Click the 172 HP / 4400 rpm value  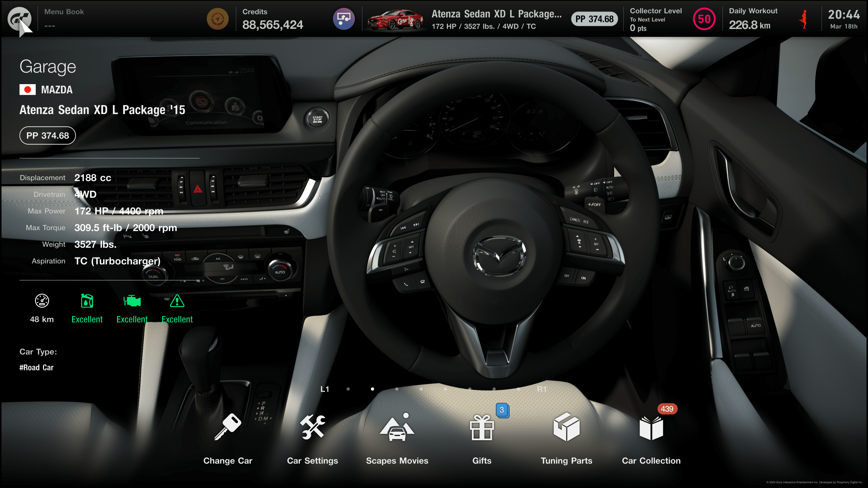tap(119, 211)
